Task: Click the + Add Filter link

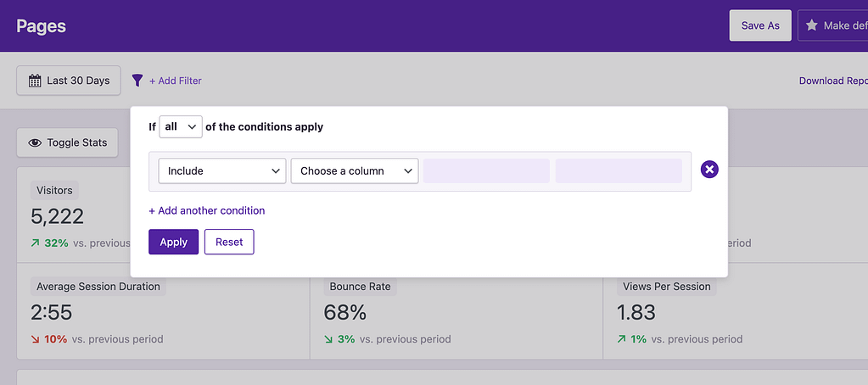Action: click(176, 81)
